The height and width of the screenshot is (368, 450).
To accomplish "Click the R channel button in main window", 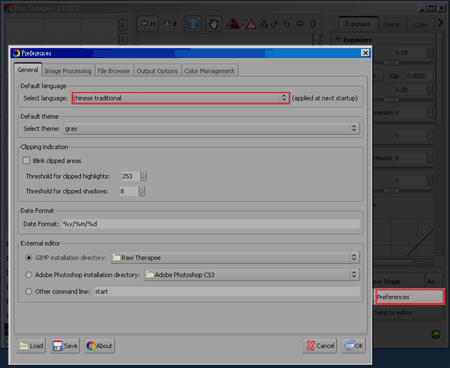I will pos(123,25).
